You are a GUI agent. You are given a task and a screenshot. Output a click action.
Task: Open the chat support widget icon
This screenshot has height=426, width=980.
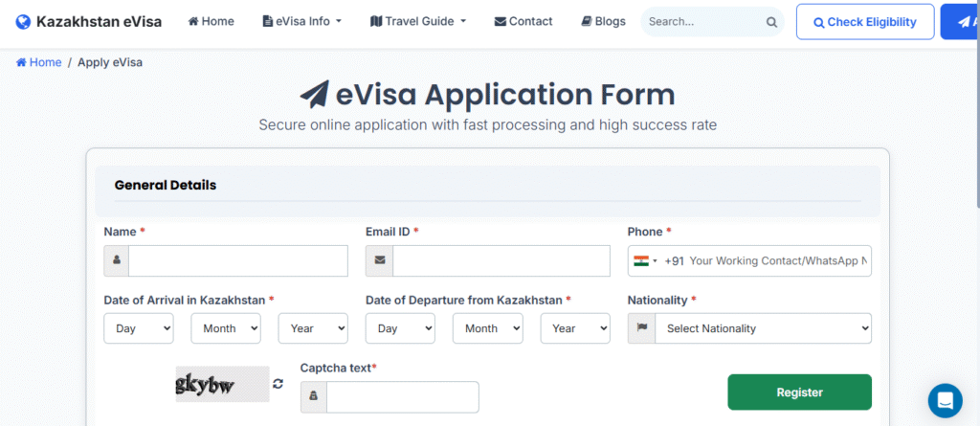coord(945,400)
